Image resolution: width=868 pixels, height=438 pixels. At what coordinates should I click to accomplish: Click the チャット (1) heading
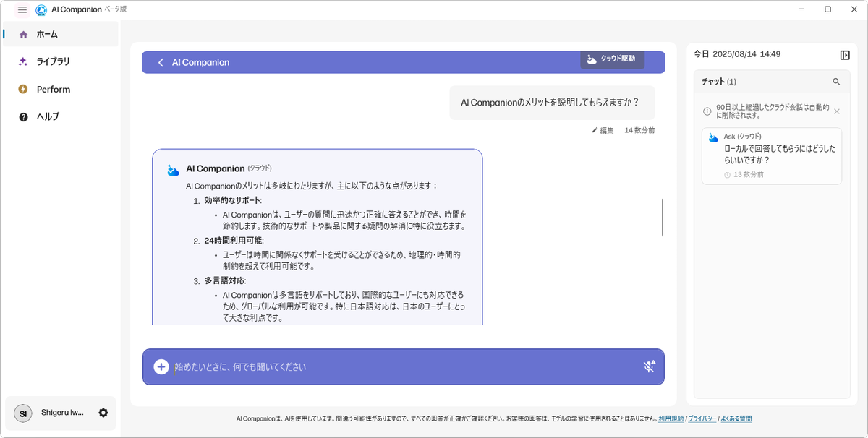(719, 82)
